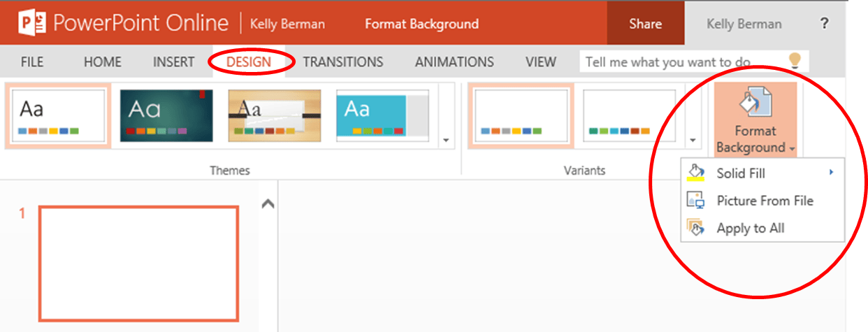Choose Solid Fill from the menu
The image size is (868, 332).
tap(762, 173)
